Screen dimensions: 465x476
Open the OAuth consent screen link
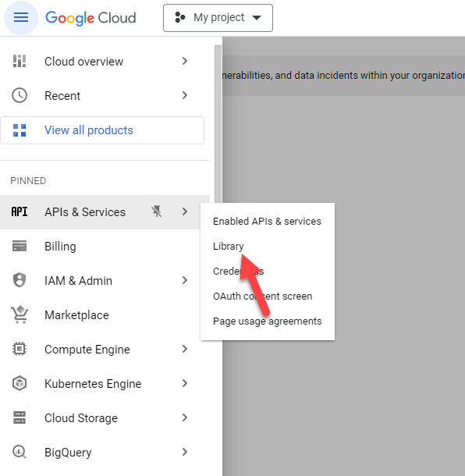[x=263, y=296]
